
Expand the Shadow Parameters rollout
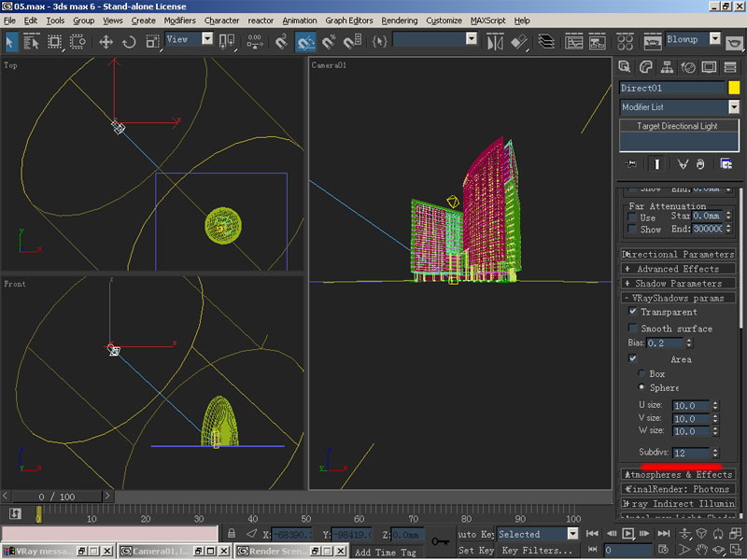coord(679,284)
